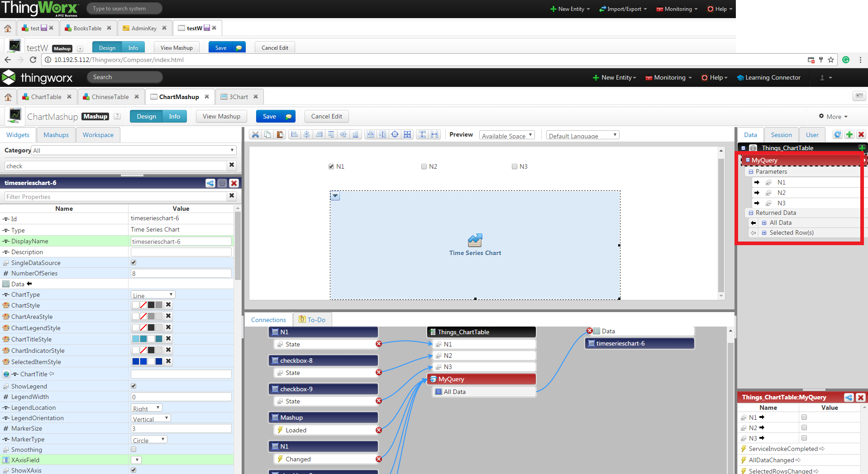The height and width of the screenshot is (474, 868).
Task: Open the ChineseTable entity tab
Action: (x=110, y=97)
